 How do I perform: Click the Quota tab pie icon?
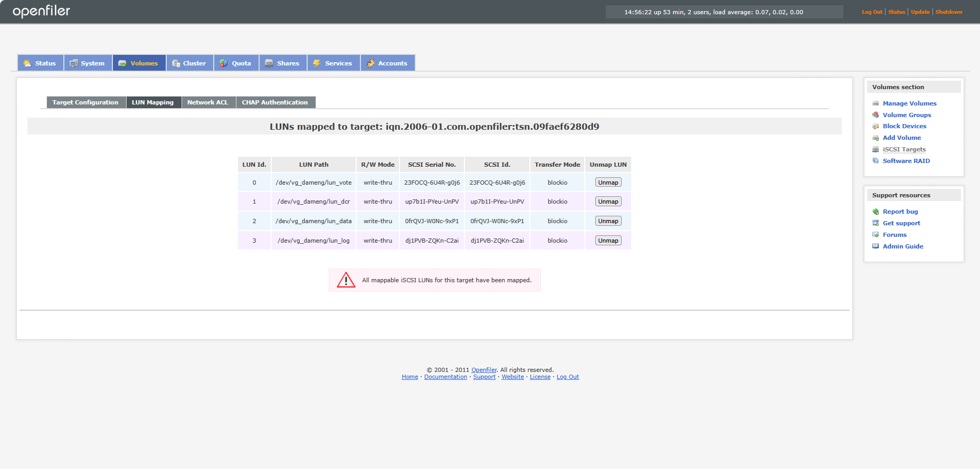tap(224, 63)
